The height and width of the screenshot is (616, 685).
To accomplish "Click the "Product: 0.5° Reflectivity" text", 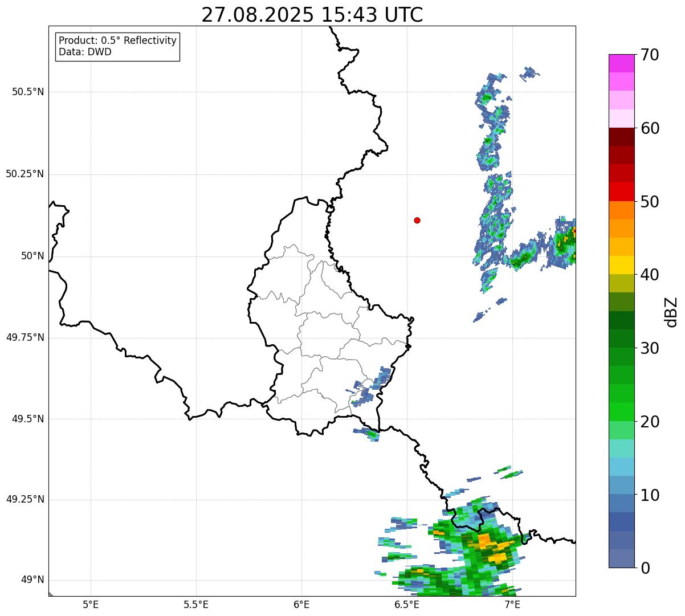I will pyautogui.click(x=117, y=41).
